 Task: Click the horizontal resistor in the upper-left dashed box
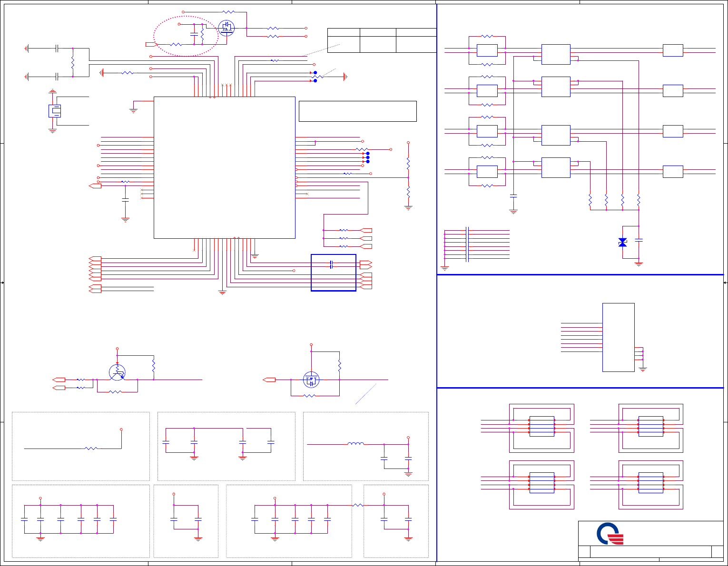tap(91, 448)
